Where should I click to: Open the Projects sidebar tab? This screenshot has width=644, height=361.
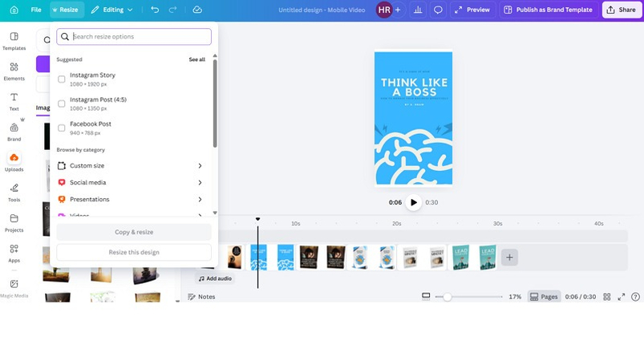14,223
